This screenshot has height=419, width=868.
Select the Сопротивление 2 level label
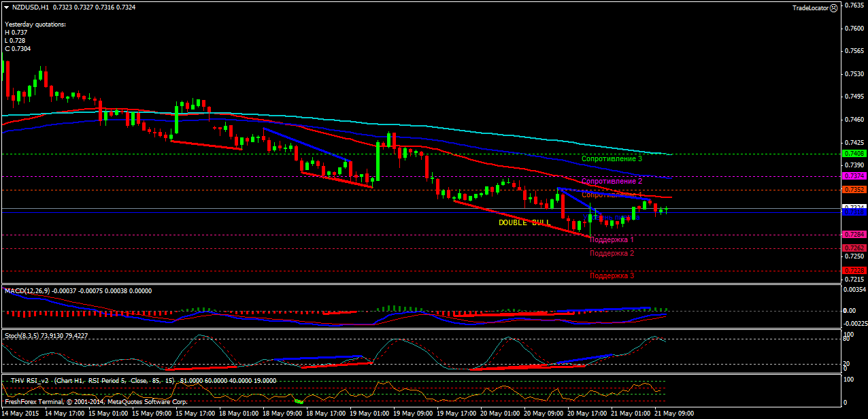point(612,181)
